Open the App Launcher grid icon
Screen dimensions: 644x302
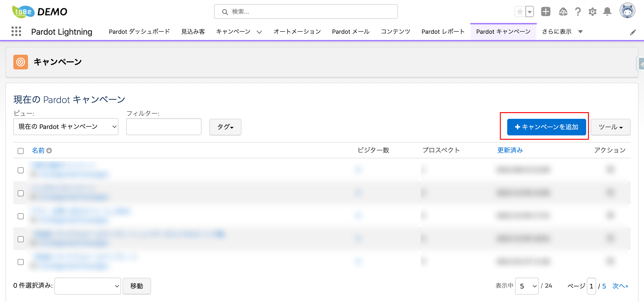[16, 31]
